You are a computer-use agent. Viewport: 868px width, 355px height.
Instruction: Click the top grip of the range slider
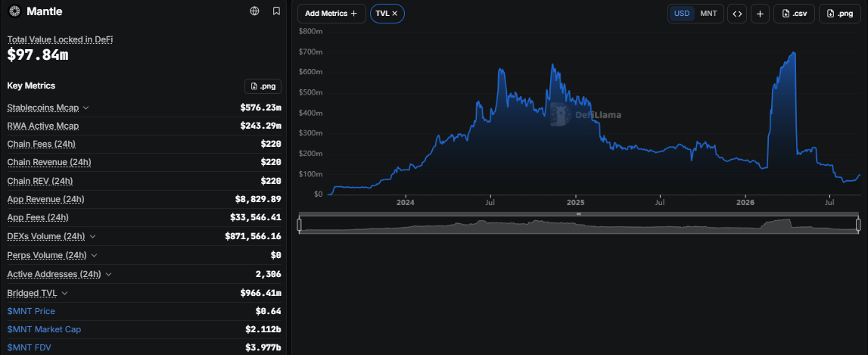click(578, 213)
